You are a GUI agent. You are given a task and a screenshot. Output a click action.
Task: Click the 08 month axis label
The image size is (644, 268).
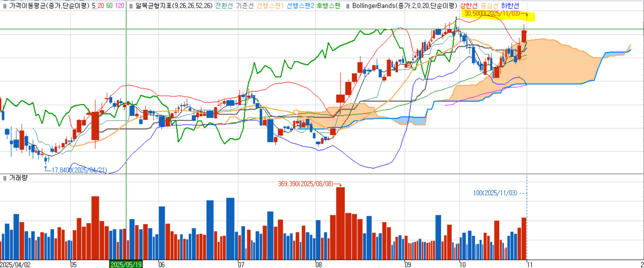point(319,265)
